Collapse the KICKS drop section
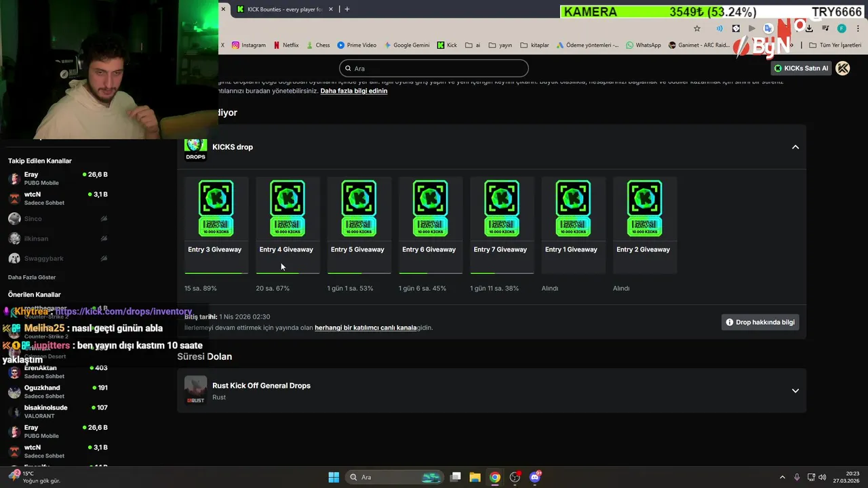The height and width of the screenshot is (488, 868). 795,147
